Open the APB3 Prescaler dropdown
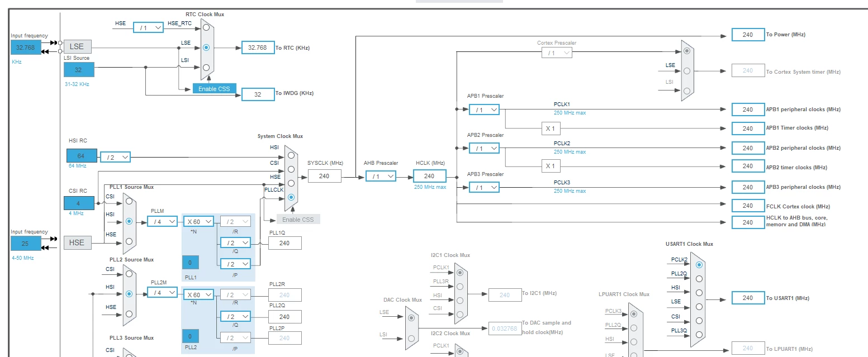The image size is (868, 357). 484,187
